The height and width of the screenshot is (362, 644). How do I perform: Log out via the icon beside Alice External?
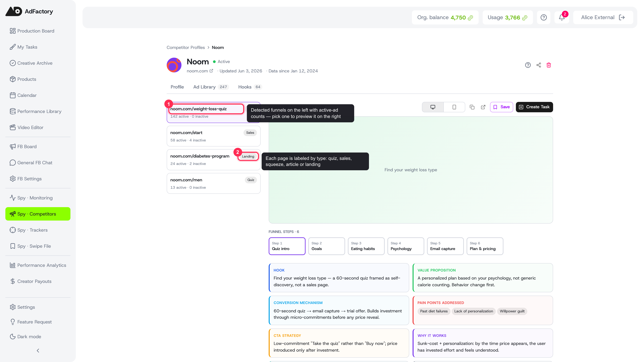[622, 17]
